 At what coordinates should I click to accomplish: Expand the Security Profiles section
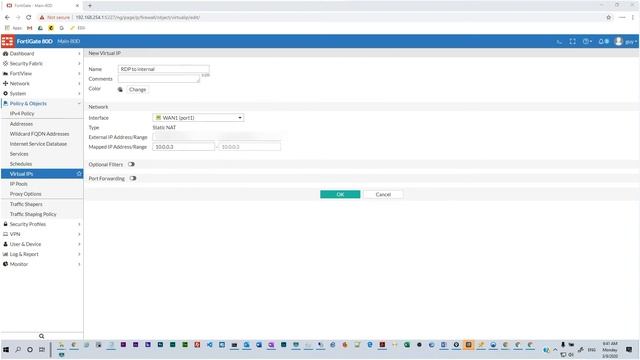coord(42,224)
